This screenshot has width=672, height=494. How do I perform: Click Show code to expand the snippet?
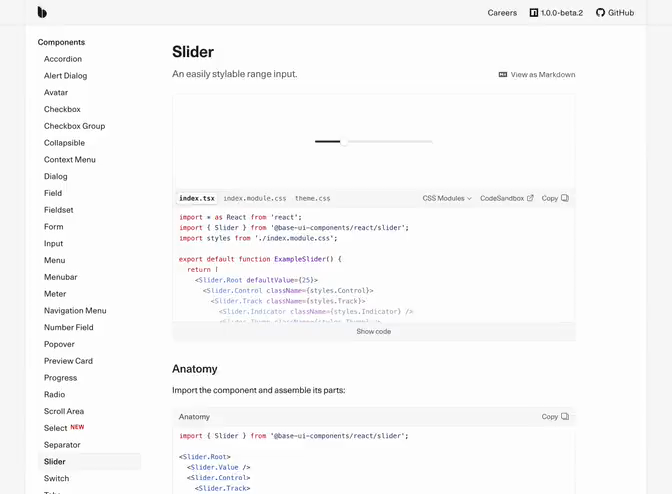(x=373, y=331)
